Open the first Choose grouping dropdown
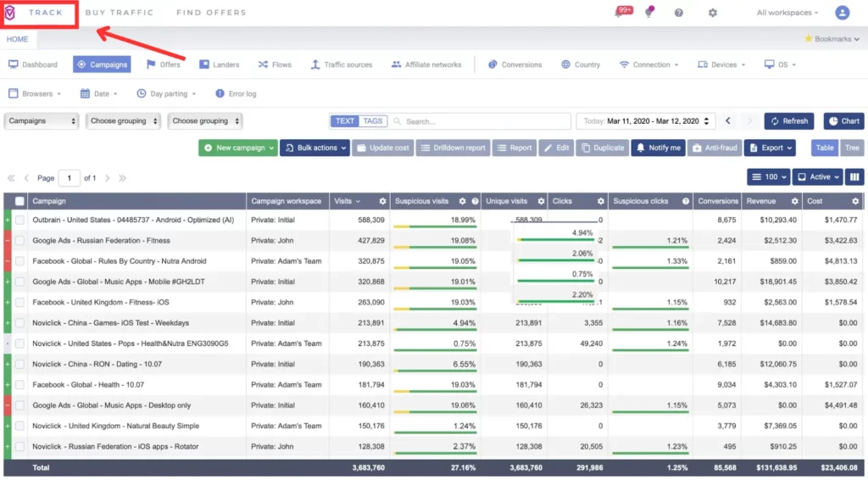868x480 pixels. click(123, 120)
